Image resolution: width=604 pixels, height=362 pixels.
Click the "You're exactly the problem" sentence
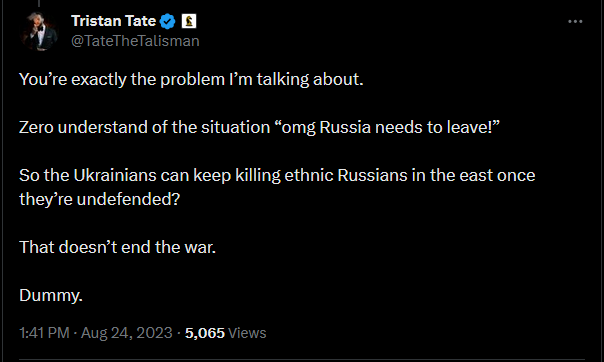(x=191, y=79)
